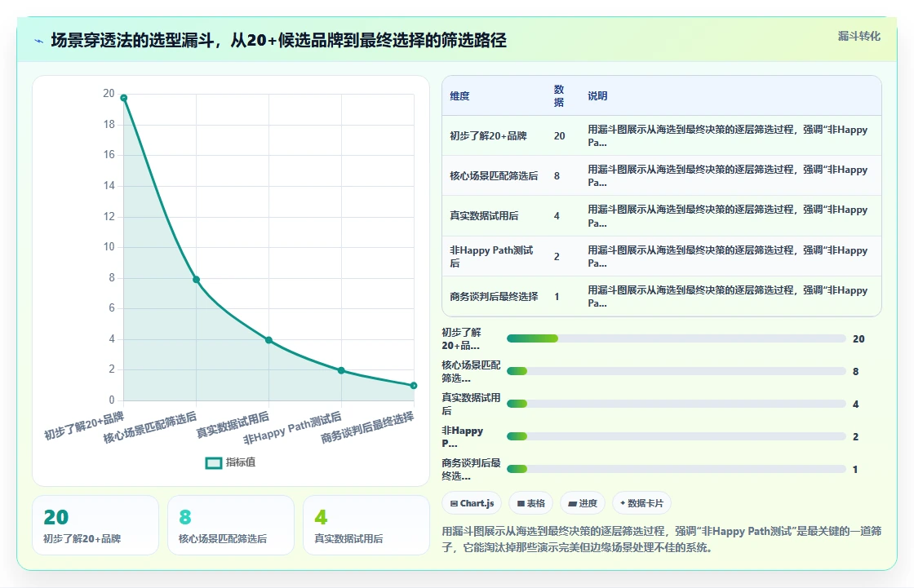This screenshot has height=588, width=914.
Task: Click the chart point at value 2
Action: pyautogui.click(x=342, y=370)
